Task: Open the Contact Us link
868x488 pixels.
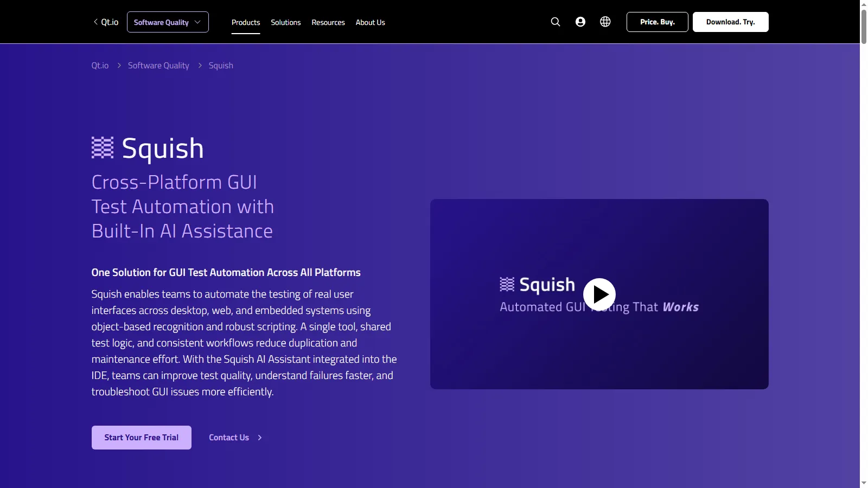Action: click(x=229, y=438)
